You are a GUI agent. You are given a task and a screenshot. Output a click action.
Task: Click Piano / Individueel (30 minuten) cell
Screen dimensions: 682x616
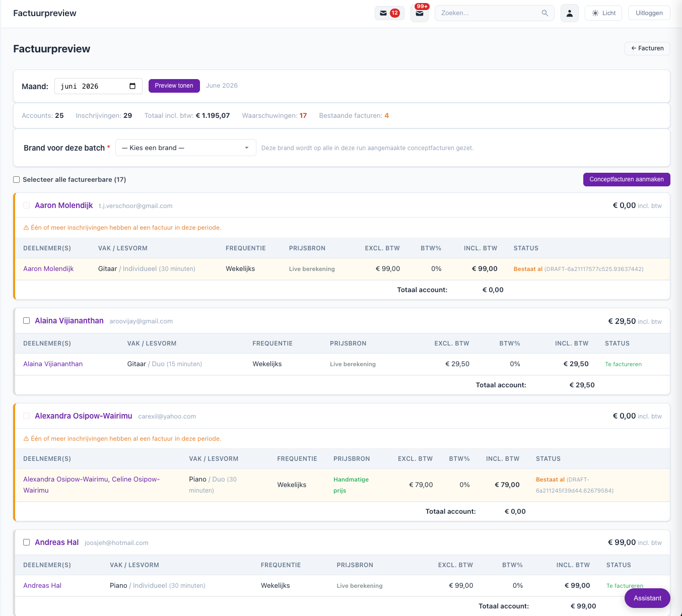pyautogui.click(x=158, y=586)
